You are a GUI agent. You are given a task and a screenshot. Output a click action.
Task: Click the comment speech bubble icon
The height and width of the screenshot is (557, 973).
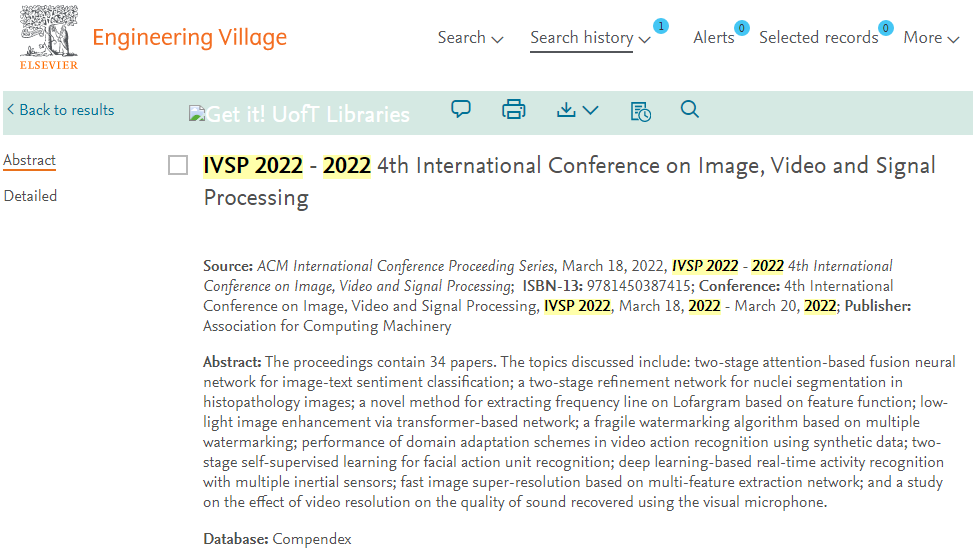click(460, 109)
